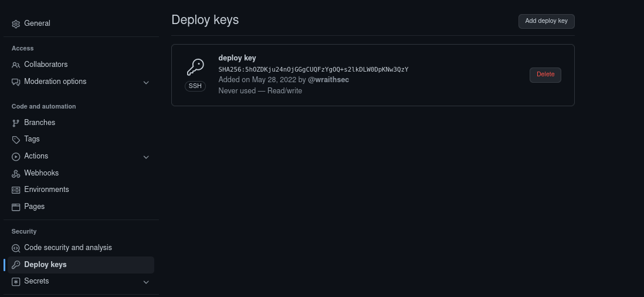Click the SSH badge label
The image size is (644, 297).
pyautogui.click(x=195, y=86)
